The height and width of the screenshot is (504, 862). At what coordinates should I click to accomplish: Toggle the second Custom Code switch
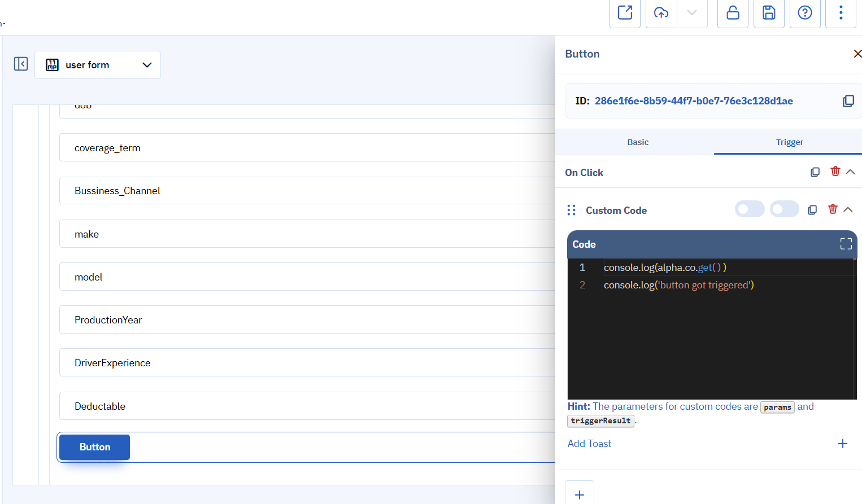tap(784, 209)
